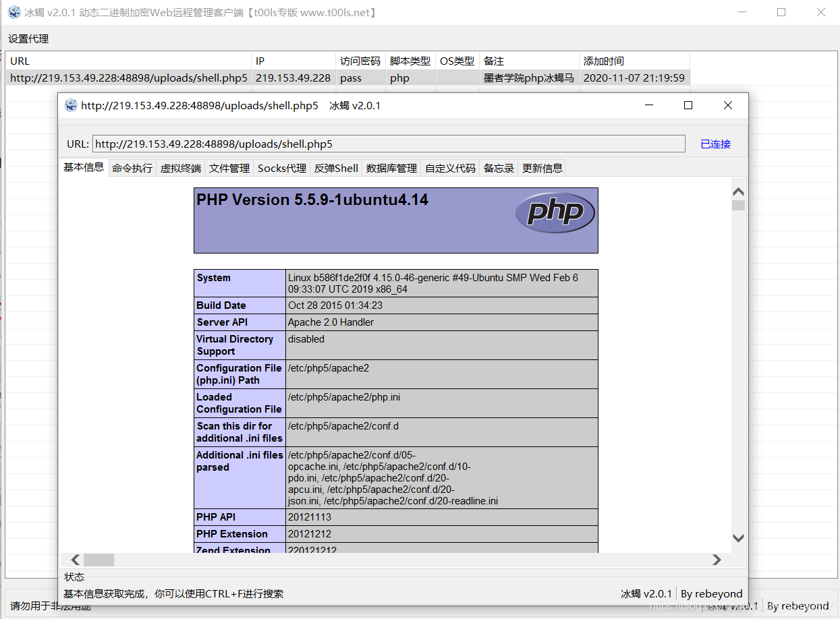Click the 'php' script type cell
Viewport: 840px width, 619px height.
click(x=411, y=78)
